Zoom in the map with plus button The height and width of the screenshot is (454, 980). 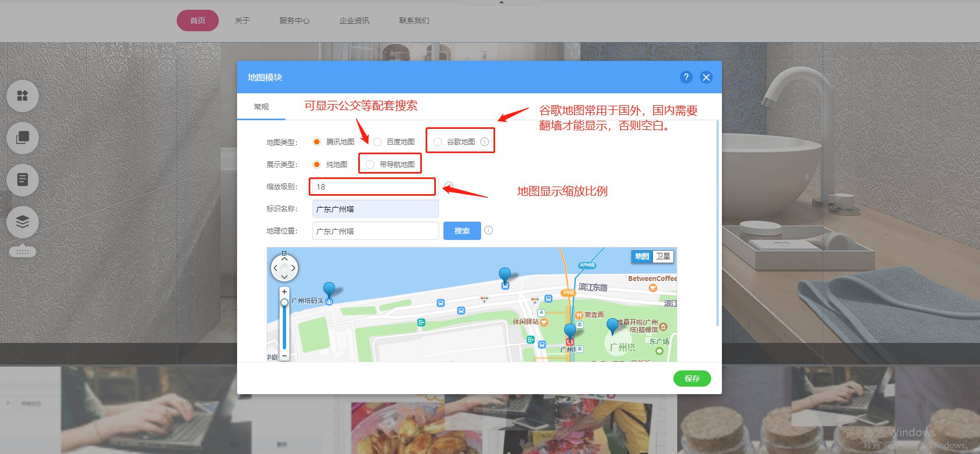[x=284, y=292]
